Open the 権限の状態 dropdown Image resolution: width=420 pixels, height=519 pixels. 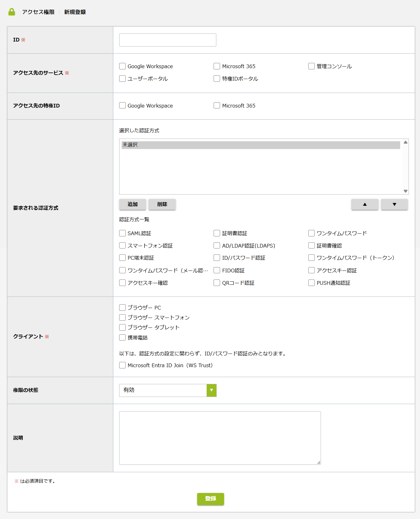168,390
